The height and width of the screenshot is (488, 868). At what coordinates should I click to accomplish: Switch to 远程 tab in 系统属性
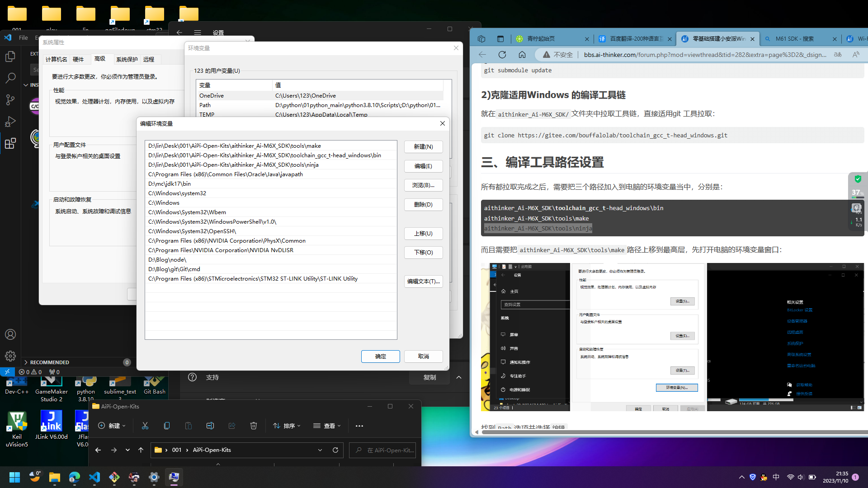149,59
